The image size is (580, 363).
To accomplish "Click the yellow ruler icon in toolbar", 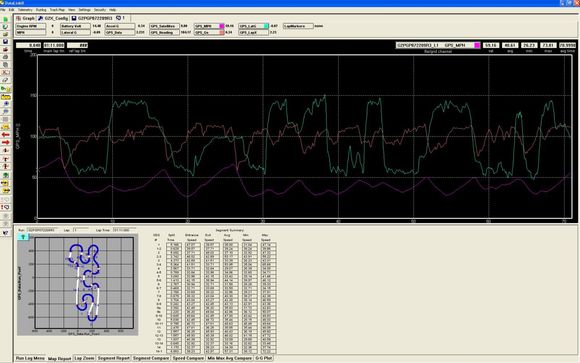I will pyautogui.click(x=6, y=97).
